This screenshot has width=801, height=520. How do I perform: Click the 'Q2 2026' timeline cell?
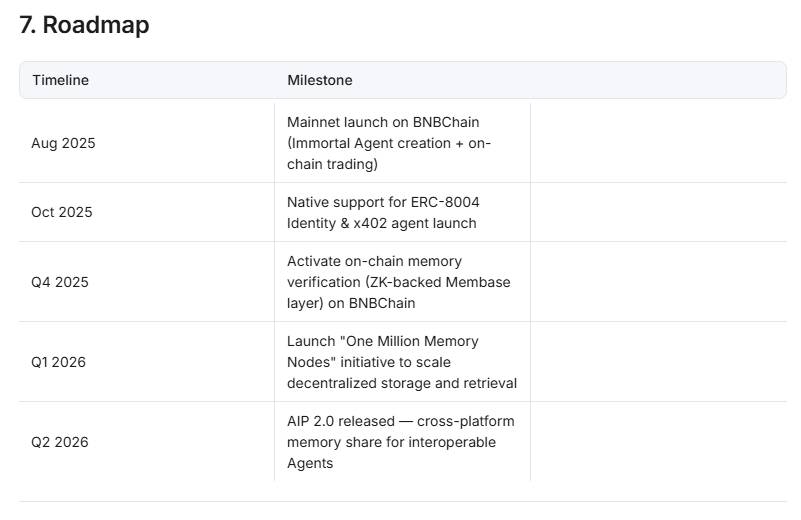click(x=60, y=442)
